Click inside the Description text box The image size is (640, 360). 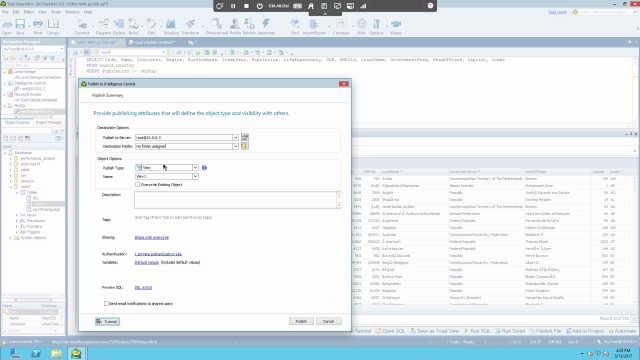[x=236, y=200]
